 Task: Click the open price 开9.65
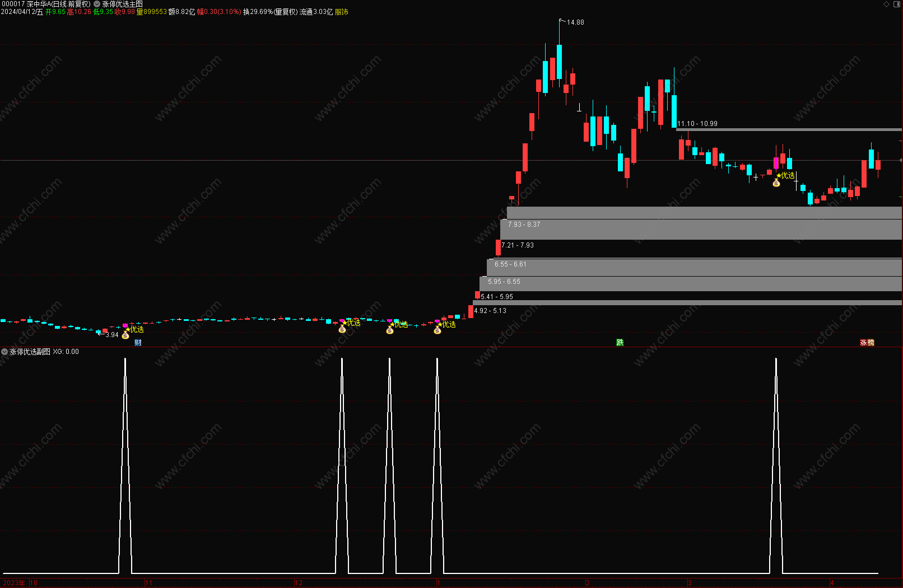55,12
